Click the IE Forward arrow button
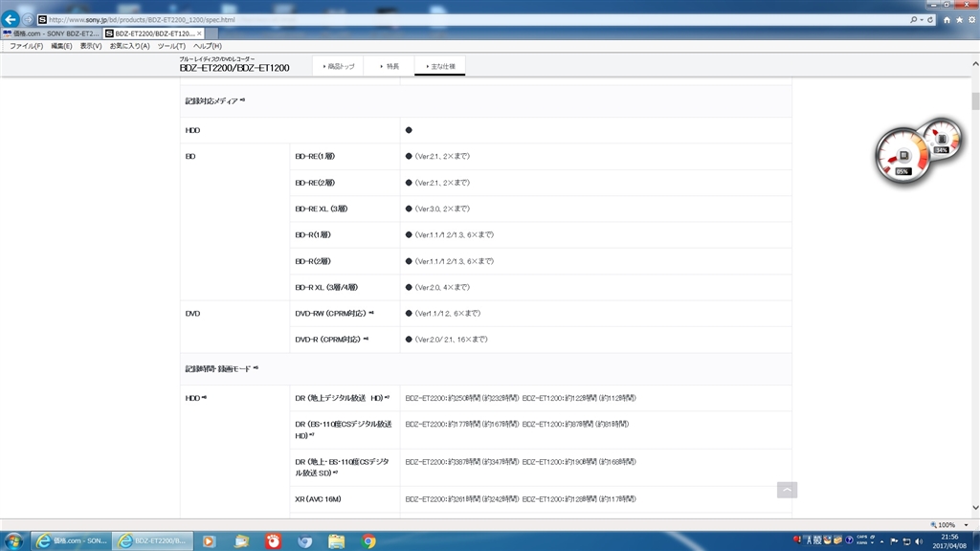This screenshot has width=980, height=551. point(28,20)
